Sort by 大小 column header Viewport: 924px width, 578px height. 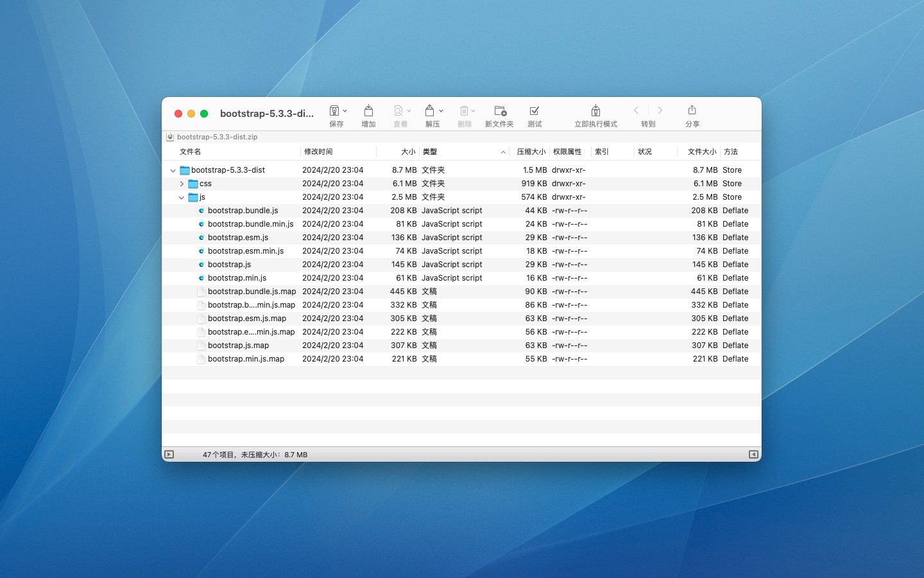(408, 152)
